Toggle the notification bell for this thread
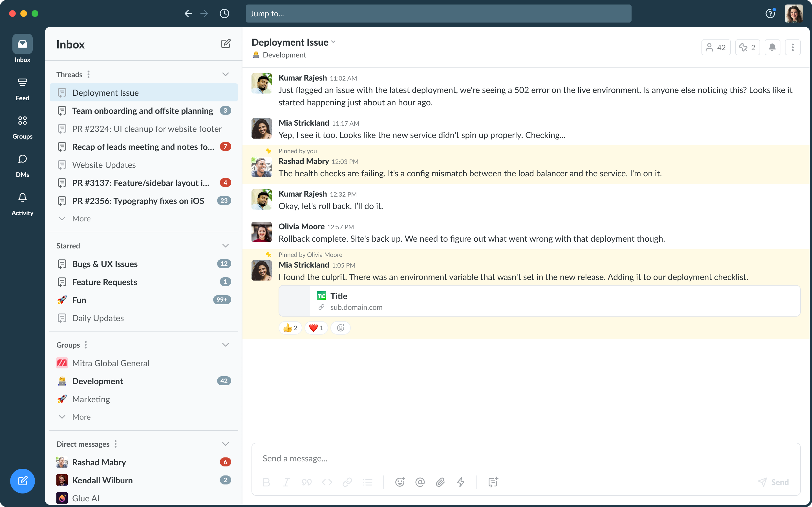Screen dimensions: 812x507 click(x=772, y=48)
